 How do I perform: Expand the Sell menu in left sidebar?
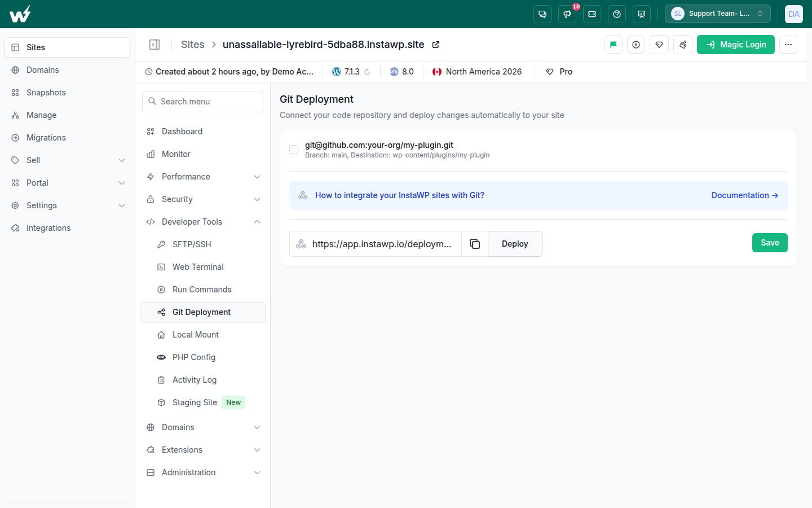point(68,160)
